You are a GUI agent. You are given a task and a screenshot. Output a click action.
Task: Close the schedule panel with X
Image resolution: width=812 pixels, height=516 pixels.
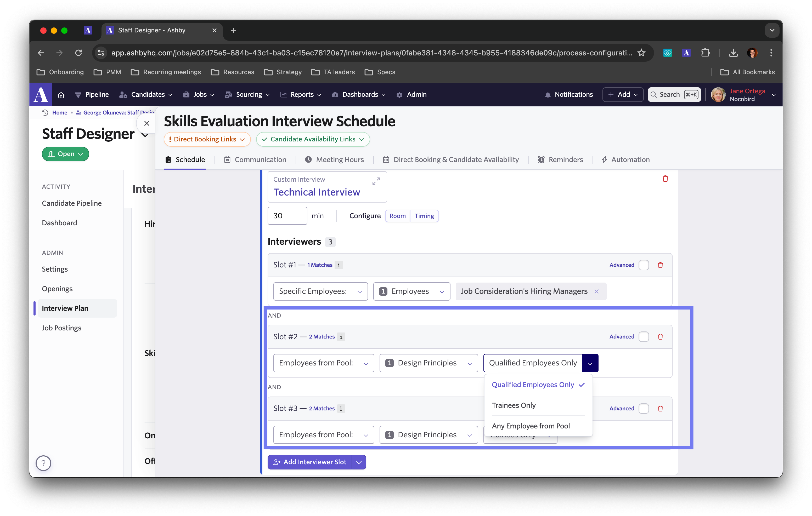pos(147,123)
